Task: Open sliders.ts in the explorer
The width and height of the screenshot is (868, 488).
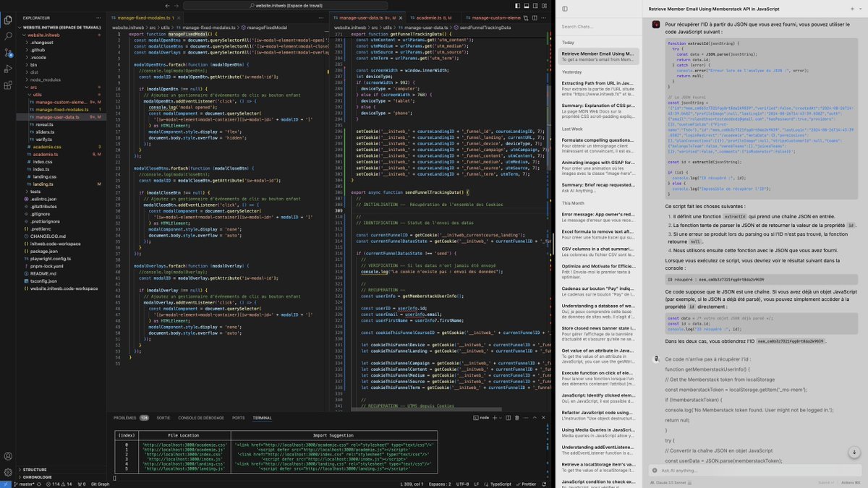Action: click(x=43, y=132)
